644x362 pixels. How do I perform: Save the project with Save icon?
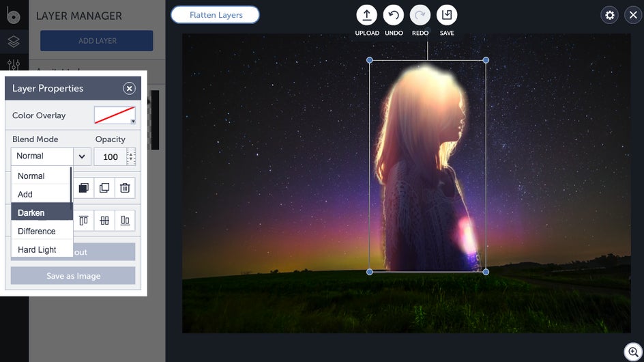447,15
